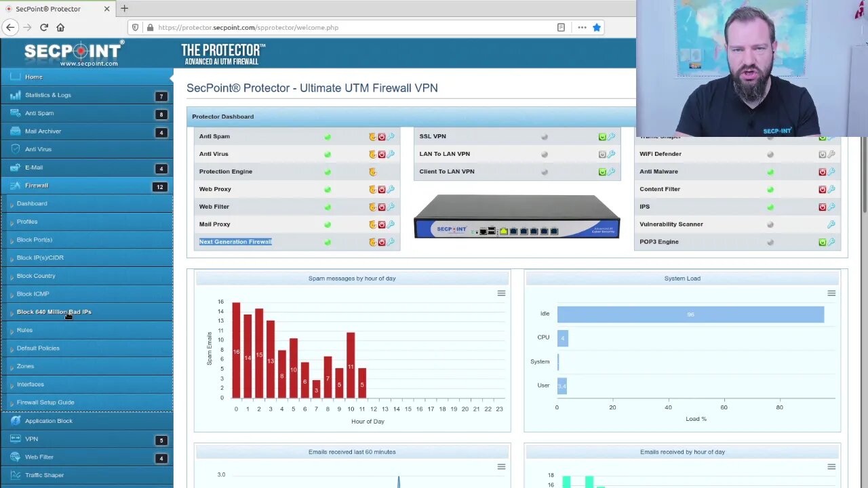Click the browser home icon

[x=60, y=27]
